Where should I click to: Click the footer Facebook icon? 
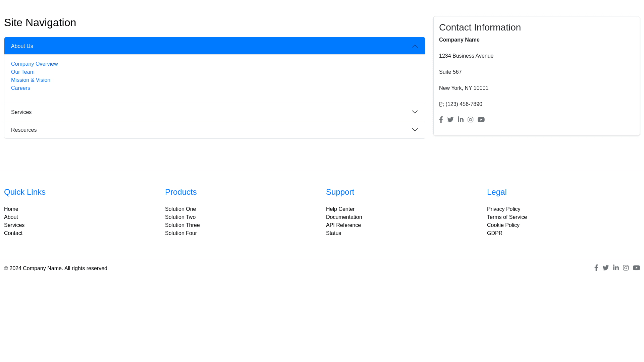(596, 268)
